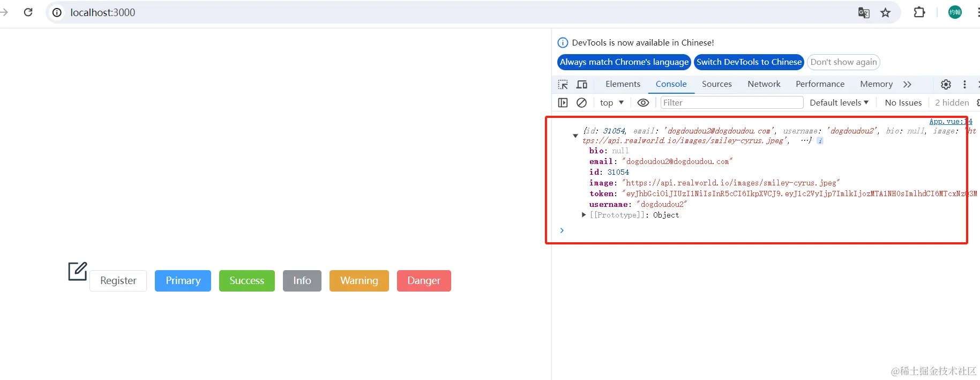Open the green profile avatar
This screenshot has height=380, width=980.
(955, 12)
